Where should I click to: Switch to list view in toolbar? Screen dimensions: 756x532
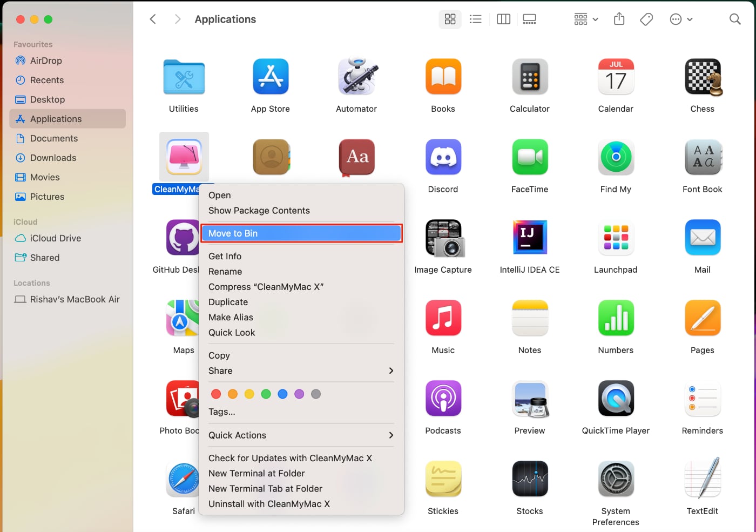pyautogui.click(x=476, y=19)
